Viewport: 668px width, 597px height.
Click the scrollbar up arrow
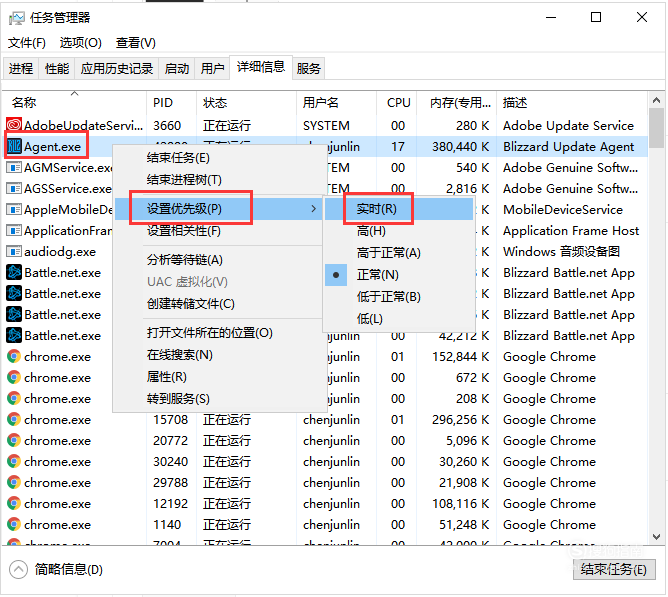656,100
